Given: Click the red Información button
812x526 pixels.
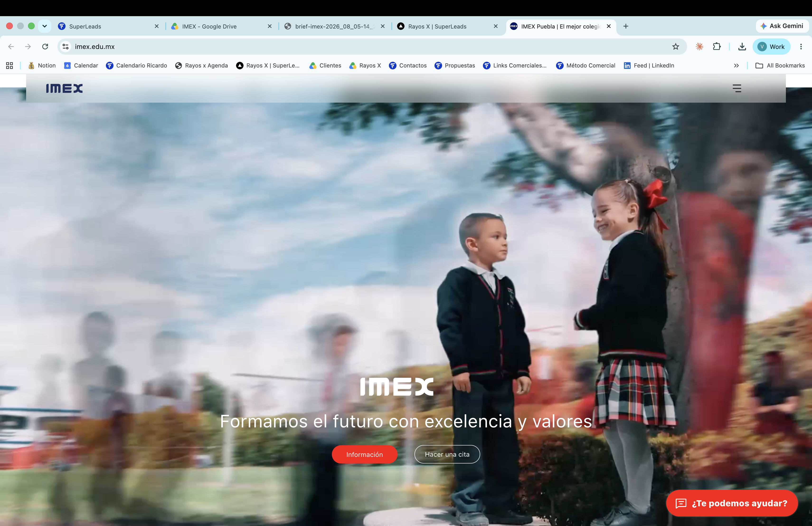Looking at the screenshot, I should [x=364, y=454].
